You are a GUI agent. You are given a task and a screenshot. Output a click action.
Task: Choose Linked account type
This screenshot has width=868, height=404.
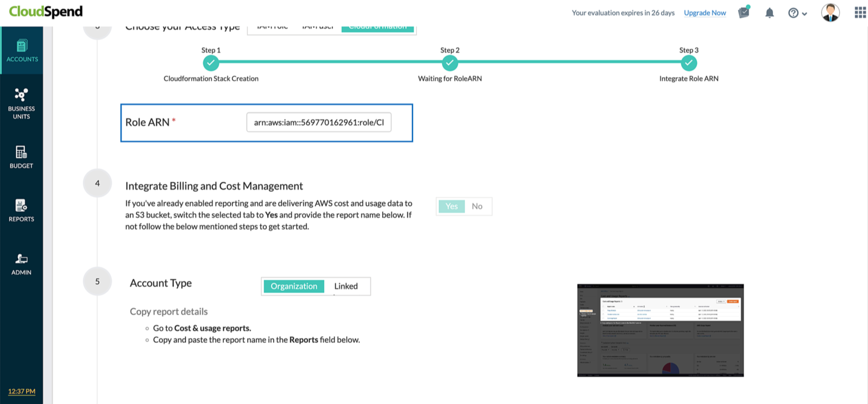(x=346, y=286)
